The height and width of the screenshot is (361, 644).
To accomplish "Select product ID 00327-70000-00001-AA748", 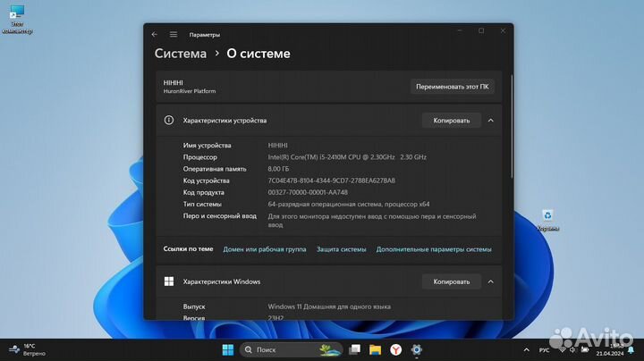I will click(x=308, y=192).
